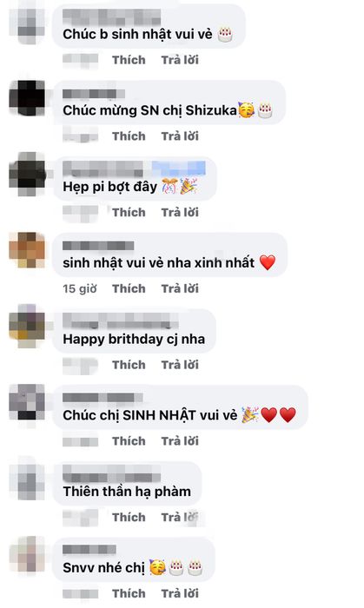Open avatar of the "Happy brithday" commenter
The width and height of the screenshot is (364, 608).
(x=27, y=327)
